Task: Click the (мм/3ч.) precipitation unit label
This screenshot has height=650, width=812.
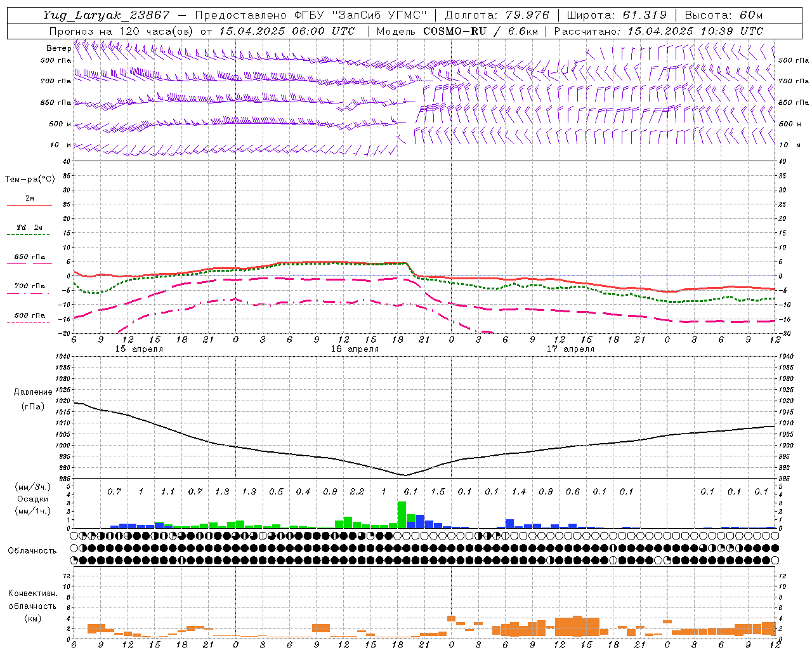Action: [x=33, y=487]
